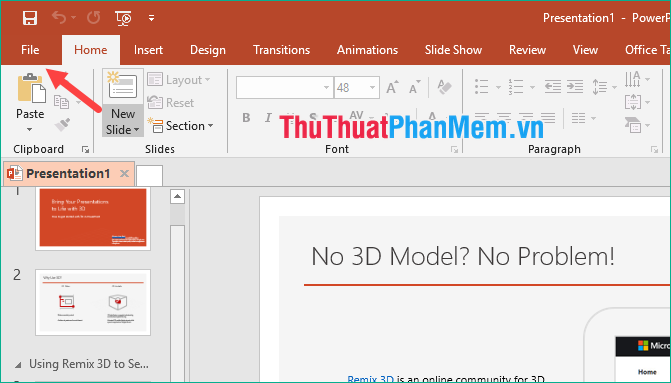Screen dimensions: 671x383
Task: Switch to the Home tab
Action: tap(91, 50)
